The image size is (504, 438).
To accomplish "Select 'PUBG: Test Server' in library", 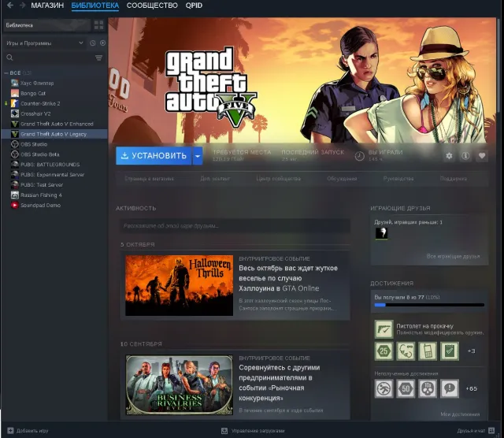I will pyautogui.click(x=42, y=184).
